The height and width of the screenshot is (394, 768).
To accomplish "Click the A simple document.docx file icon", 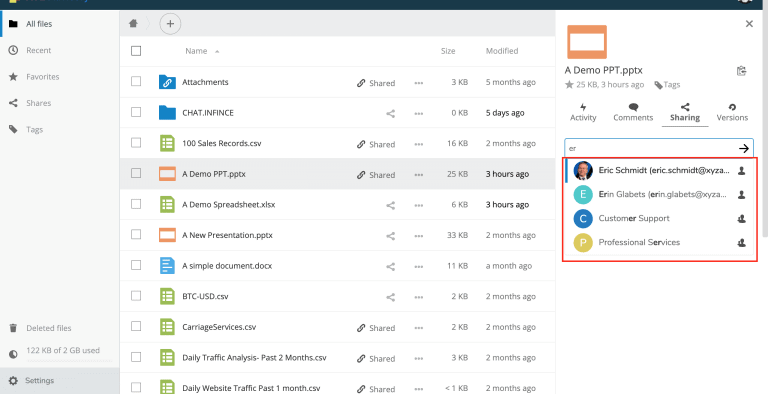I will click(167, 266).
